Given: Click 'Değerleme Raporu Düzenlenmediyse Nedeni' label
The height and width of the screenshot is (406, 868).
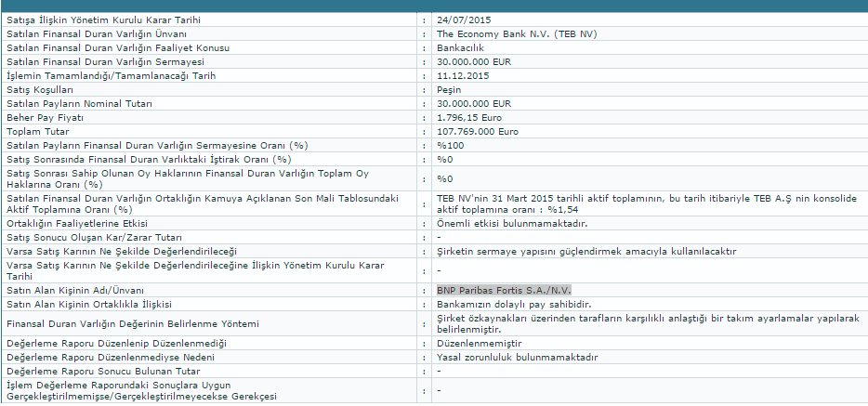Looking at the screenshot, I should click(111, 358).
